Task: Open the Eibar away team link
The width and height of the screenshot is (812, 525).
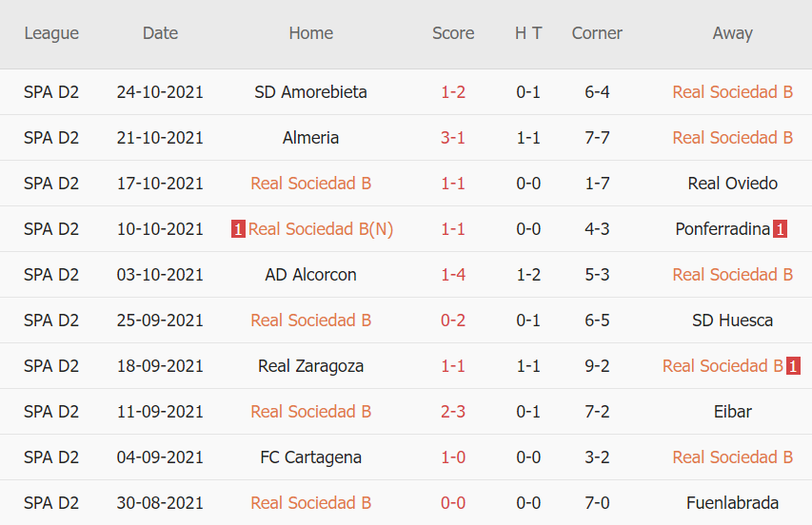Action: click(x=732, y=412)
